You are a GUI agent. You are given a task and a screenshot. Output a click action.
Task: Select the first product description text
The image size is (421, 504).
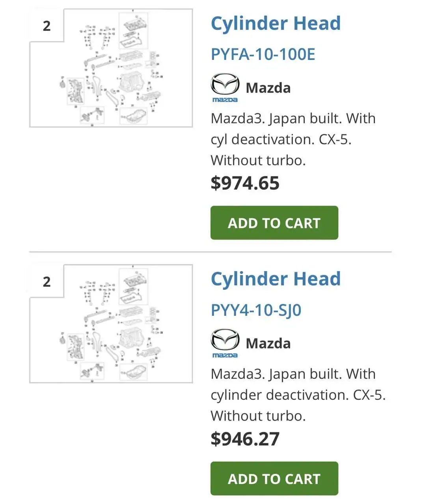292,139
